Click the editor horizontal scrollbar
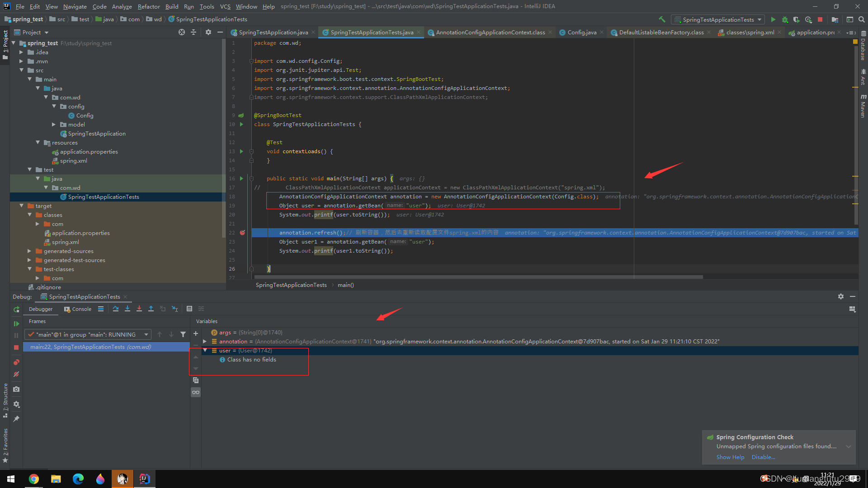The image size is (868, 488). point(478,277)
